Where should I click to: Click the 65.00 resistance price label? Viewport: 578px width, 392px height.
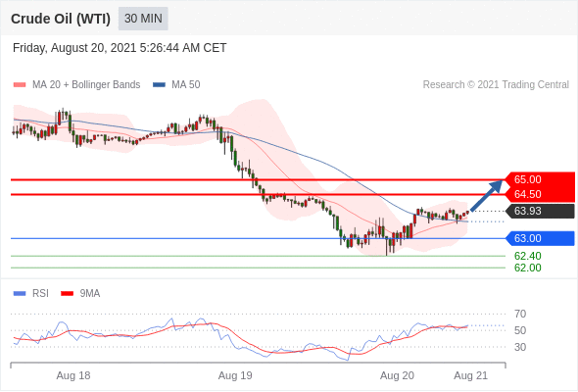pyautogui.click(x=540, y=179)
